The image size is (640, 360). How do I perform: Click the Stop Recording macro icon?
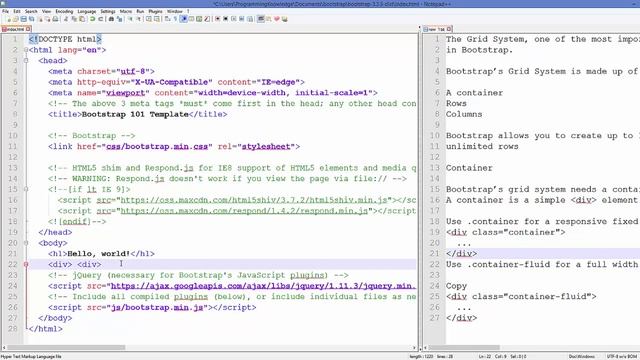(x=225, y=19)
